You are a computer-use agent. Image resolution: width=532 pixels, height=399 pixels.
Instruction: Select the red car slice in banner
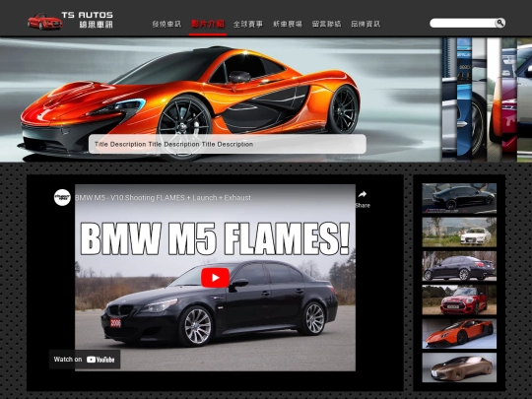tap(509, 100)
